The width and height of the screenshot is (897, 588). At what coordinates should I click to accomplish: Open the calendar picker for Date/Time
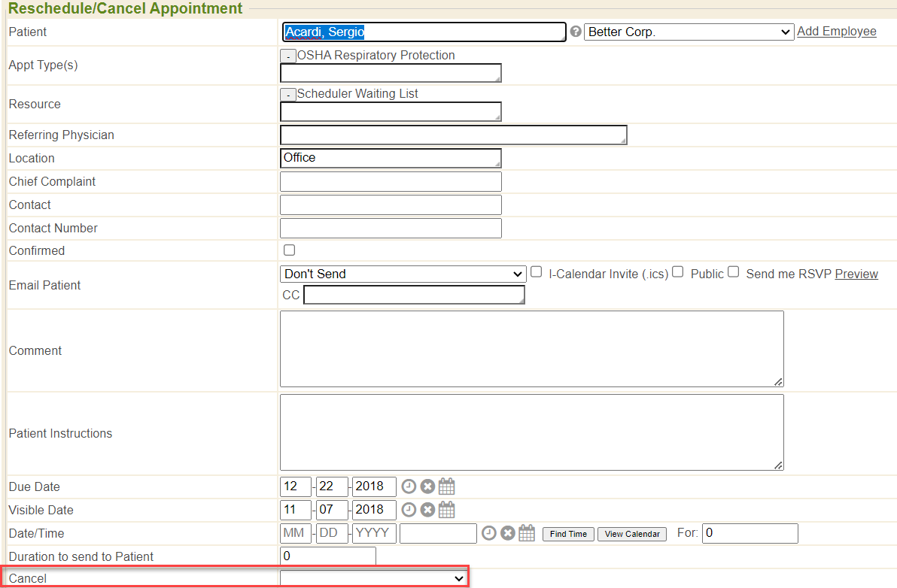click(527, 533)
